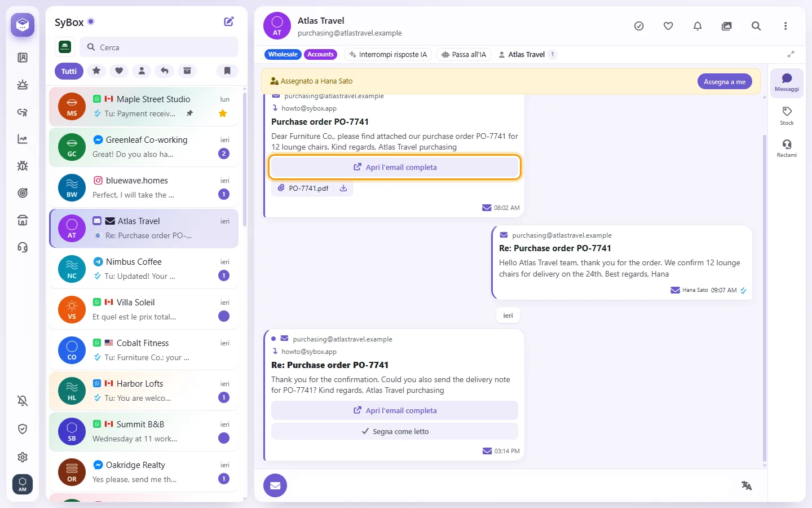Open the contacts icon in left sidebar
Viewport: 812px width, 508px height.
point(23,58)
